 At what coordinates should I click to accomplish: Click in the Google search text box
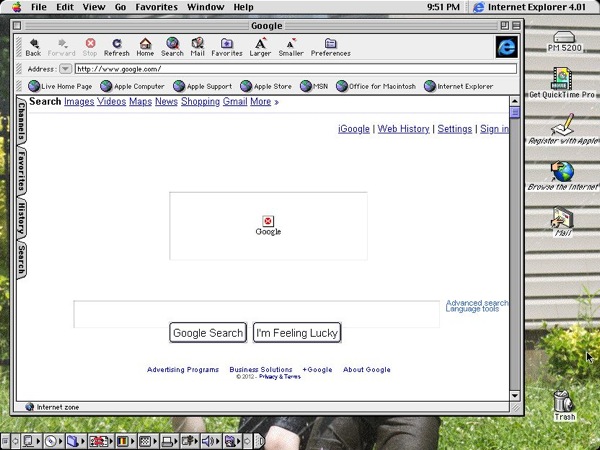256,314
